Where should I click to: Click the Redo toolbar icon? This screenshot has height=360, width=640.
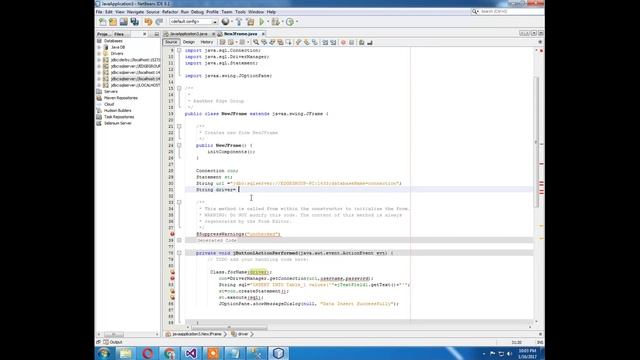(x=159, y=22)
